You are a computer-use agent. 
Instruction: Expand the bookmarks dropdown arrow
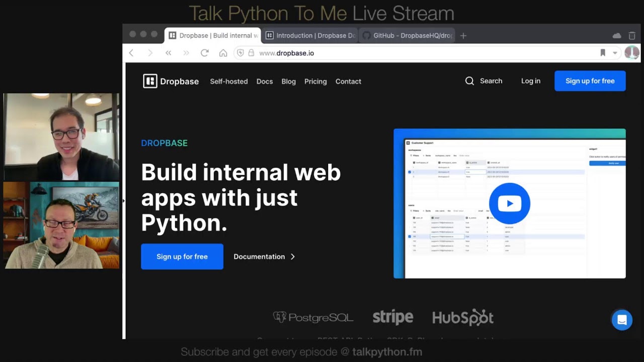pos(615,53)
